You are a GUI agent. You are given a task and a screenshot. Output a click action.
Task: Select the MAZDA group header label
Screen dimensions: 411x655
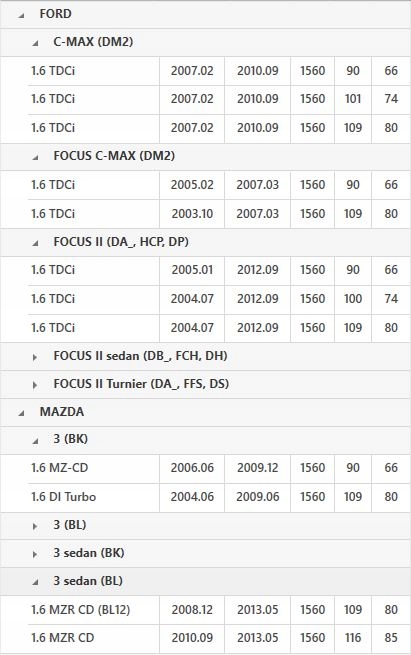point(62,412)
